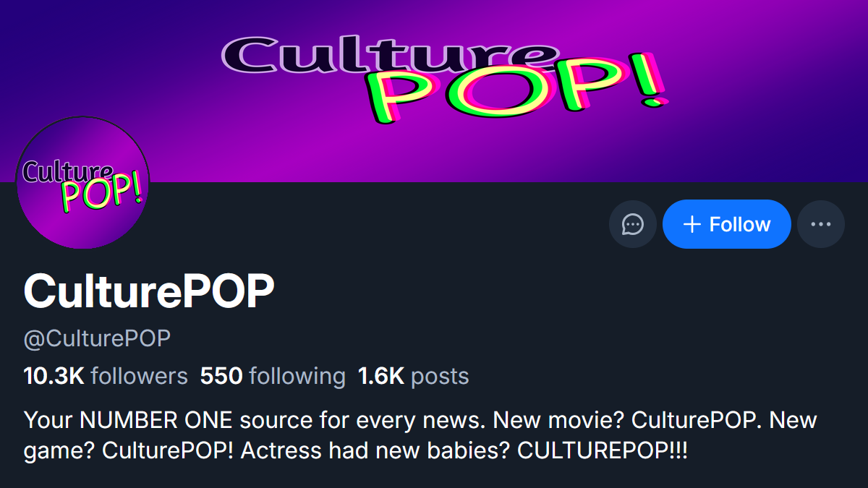
Task: Click the "Culture" text inside the avatar
Action: pos(67,171)
